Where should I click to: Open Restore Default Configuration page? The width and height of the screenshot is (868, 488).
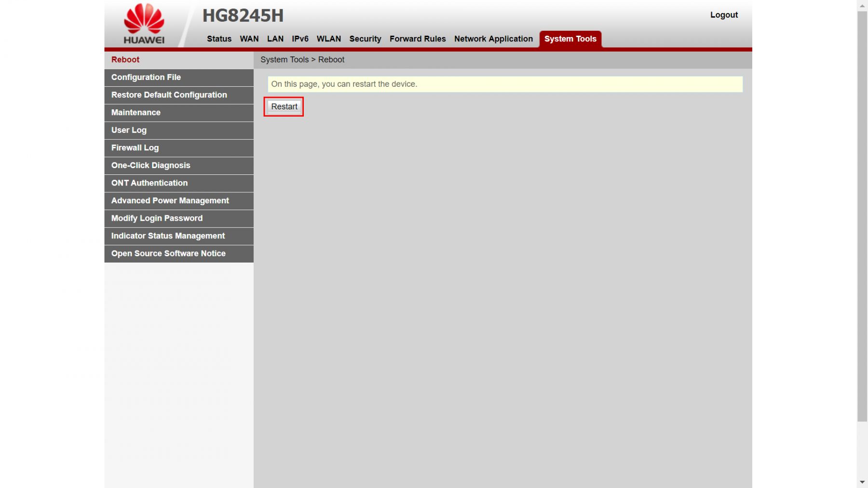(169, 95)
